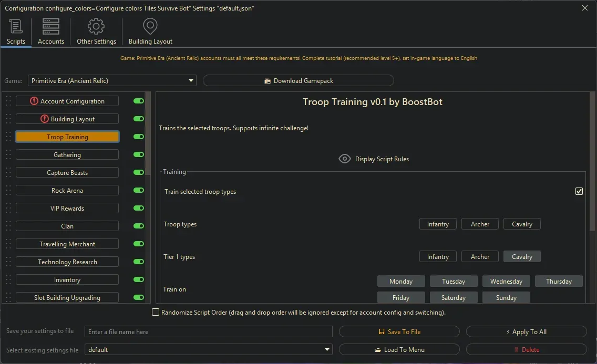Viewport: 597px width, 364px height.
Task: Enable Randomize Script Order checkbox
Action: coord(156,313)
